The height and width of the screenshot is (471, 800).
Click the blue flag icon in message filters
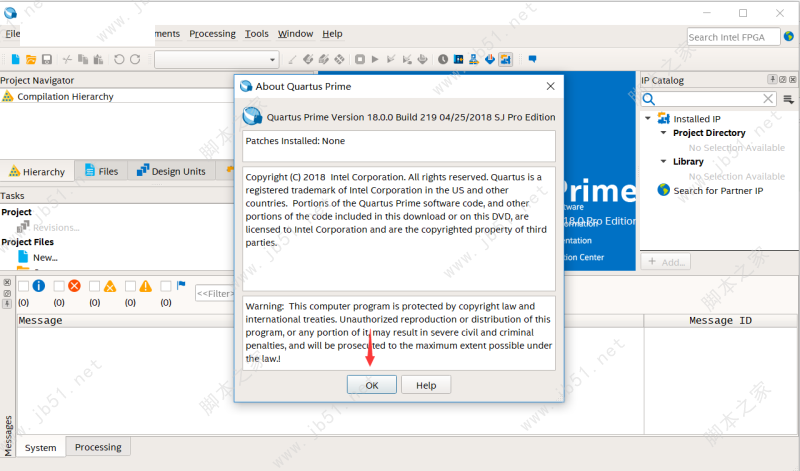tap(181, 286)
